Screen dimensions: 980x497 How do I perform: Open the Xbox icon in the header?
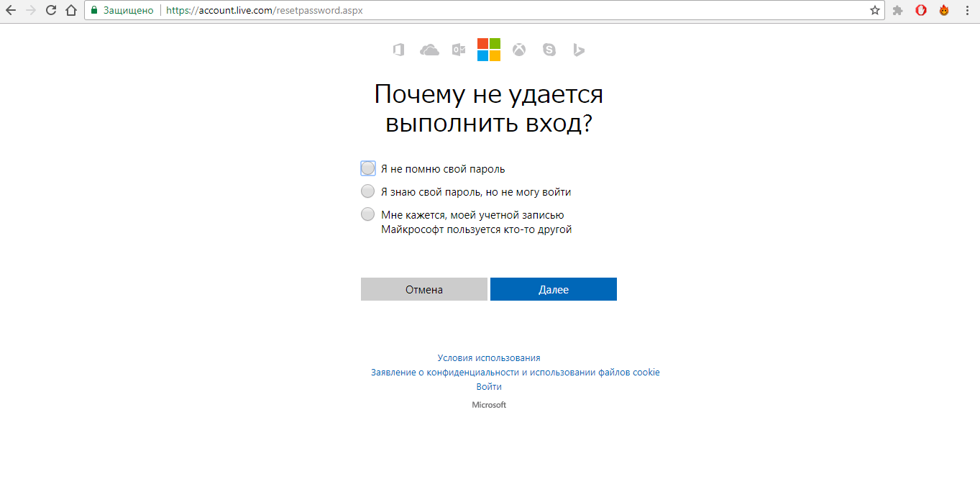pyautogui.click(x=519, y=50)
